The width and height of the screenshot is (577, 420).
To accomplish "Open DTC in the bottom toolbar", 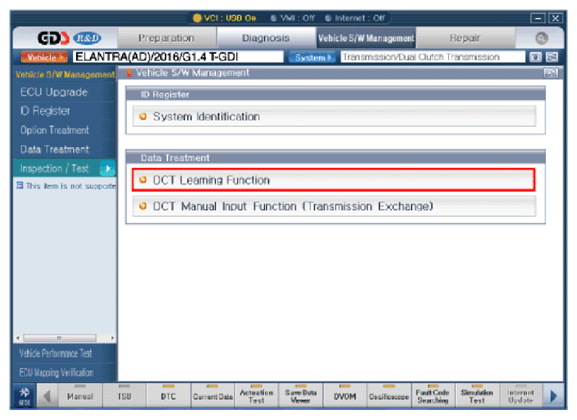I will (168, 396).
